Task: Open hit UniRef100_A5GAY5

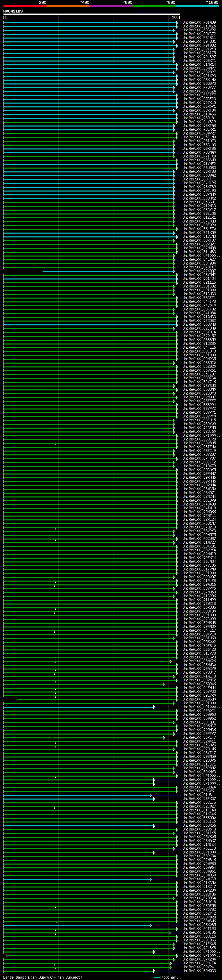Action: [199, 470]
